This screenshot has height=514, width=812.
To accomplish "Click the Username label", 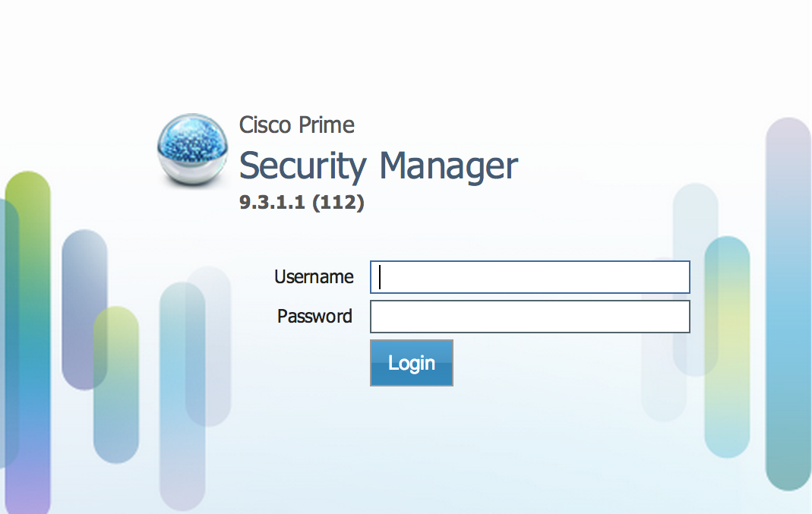I will coord(314,277).
